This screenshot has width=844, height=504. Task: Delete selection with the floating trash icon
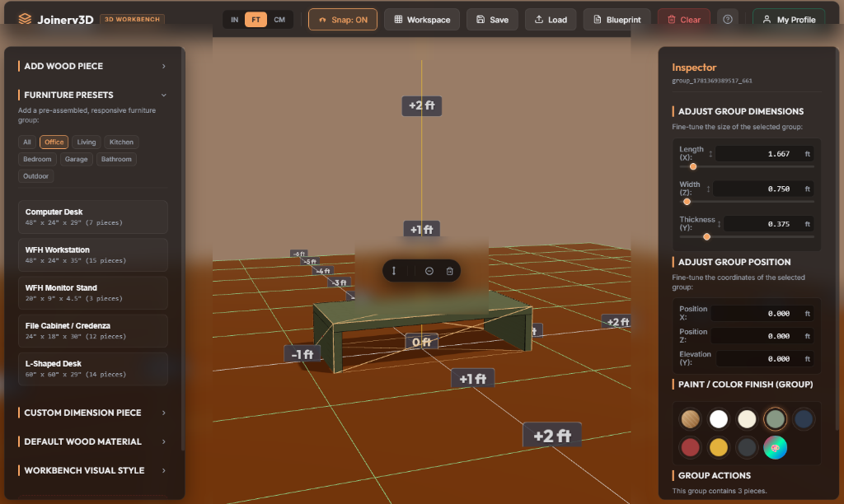click(449, 271)
